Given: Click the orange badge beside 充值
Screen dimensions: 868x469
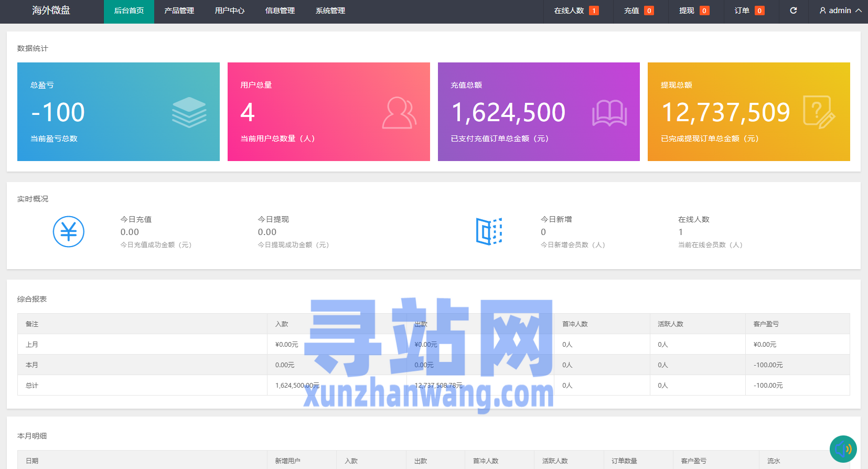Looking at the screenshot, I should point(649,10).
